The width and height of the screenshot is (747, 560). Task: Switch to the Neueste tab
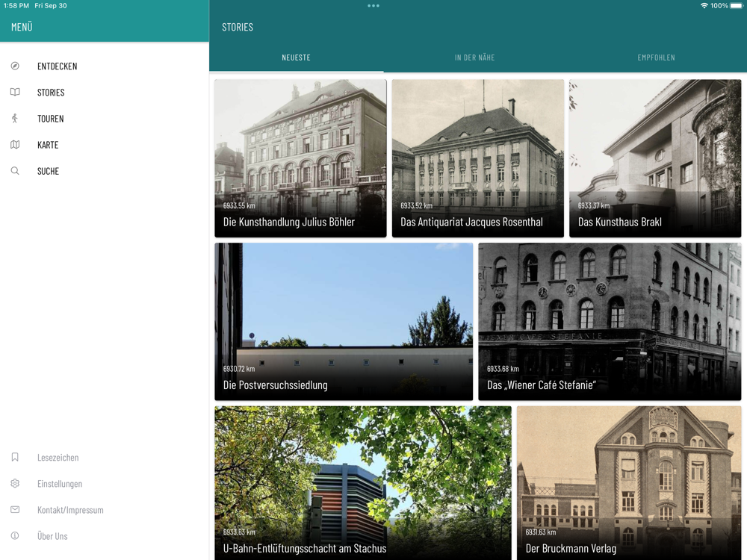(296, 57)
